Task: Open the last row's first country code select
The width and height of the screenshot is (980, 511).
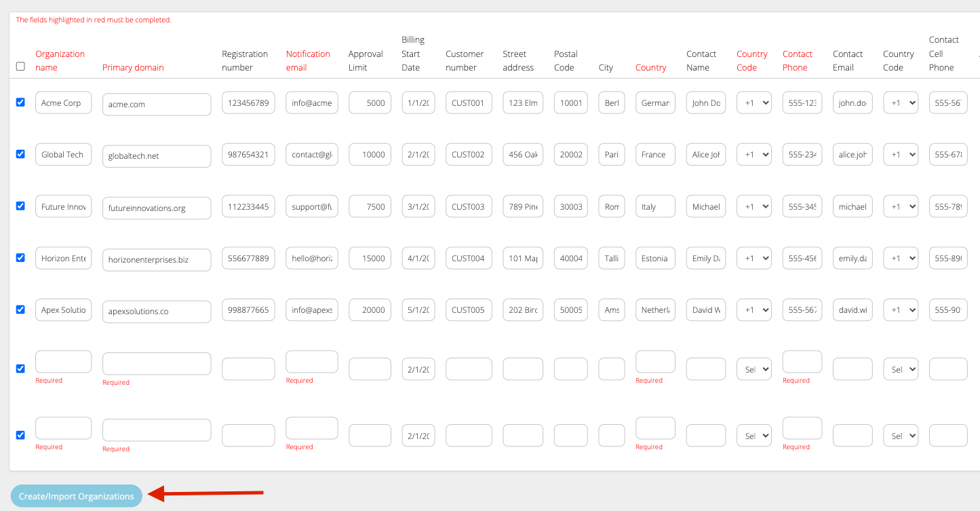Action: 753,435
